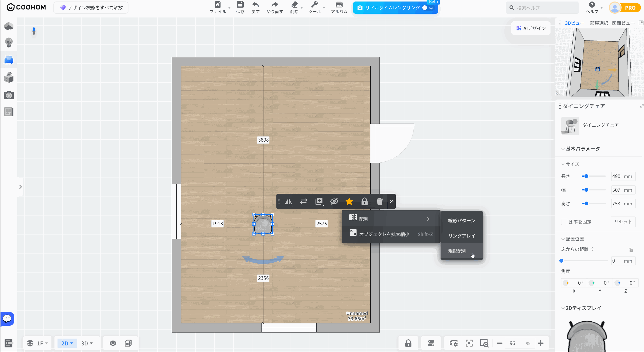Click the AIデザイン button
Viewport: 644px width, 352px height.
pos(531,28)
